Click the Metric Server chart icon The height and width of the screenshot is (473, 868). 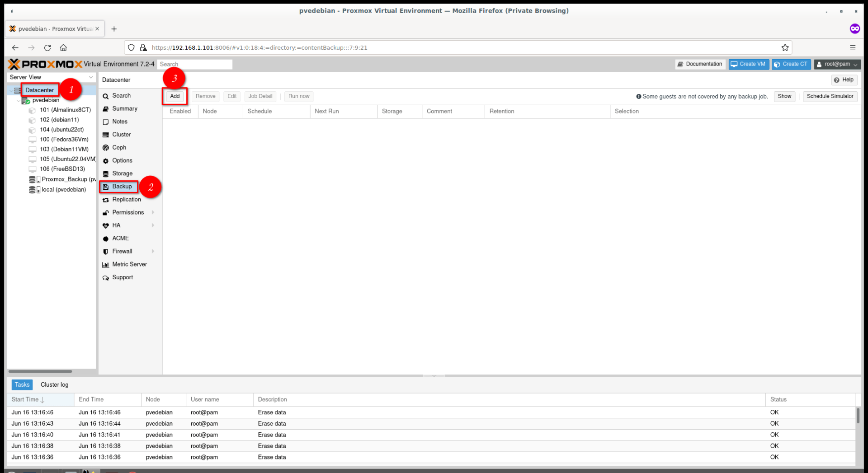coord(105,265)
